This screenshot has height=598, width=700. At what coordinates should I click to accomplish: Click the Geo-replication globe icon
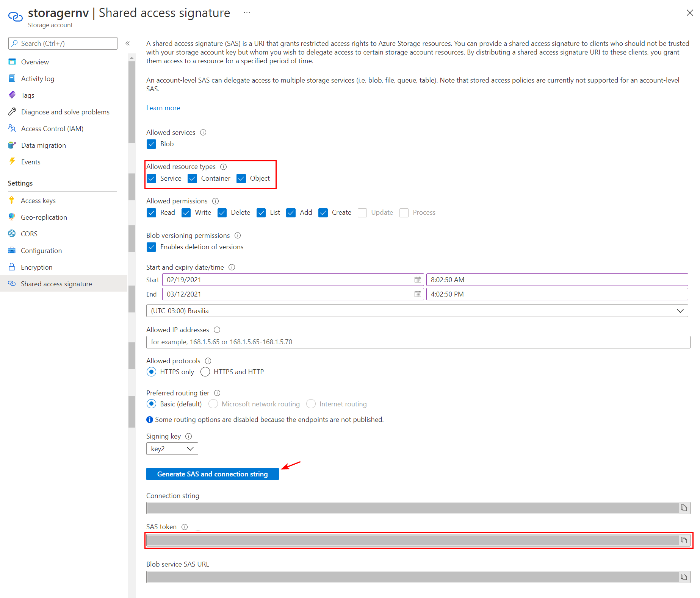click(12, 217)
